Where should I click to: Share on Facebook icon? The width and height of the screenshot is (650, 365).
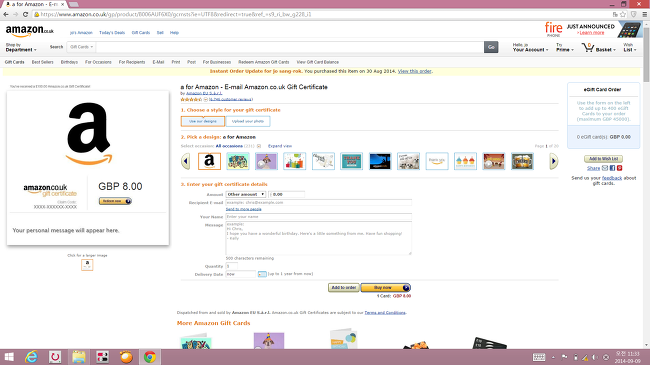[612, 168]
